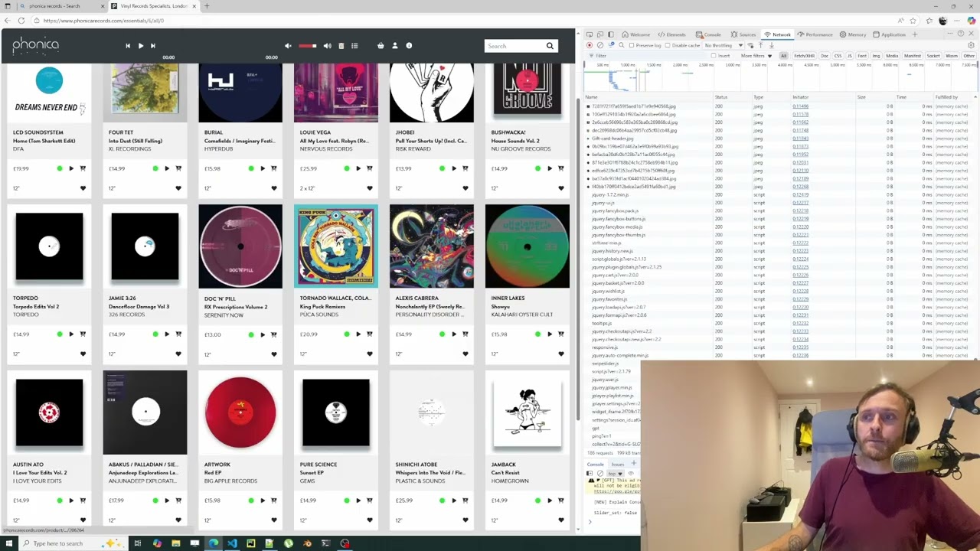
Task: Play preview of LCD Soundsystem record
Action: pos(71,168)
